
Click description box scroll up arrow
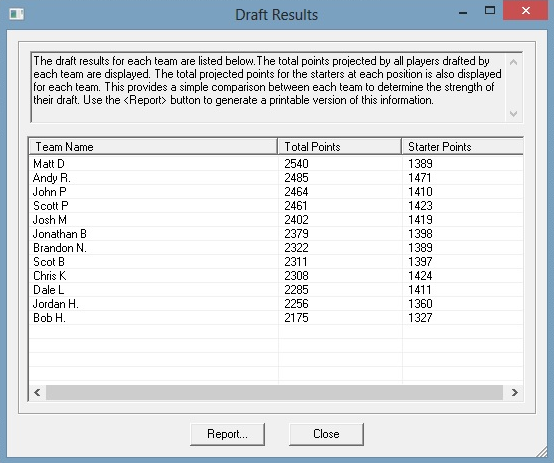(x=514, y=62)
